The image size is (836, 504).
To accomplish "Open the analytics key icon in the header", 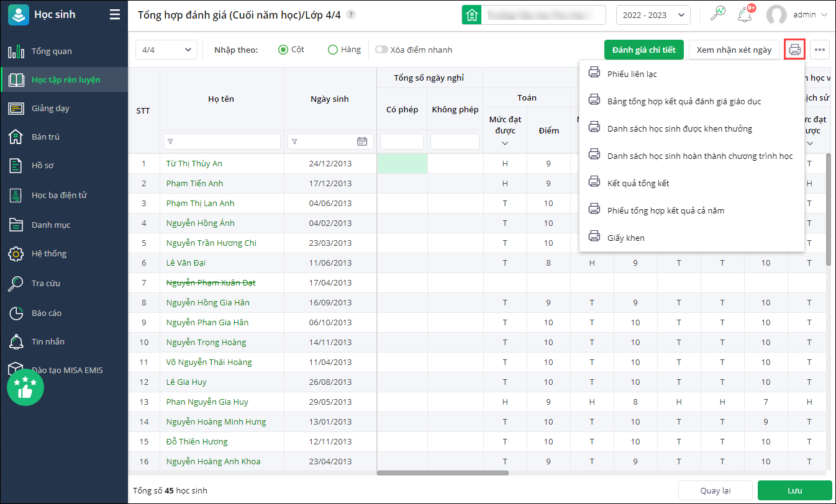I will click(718, 14).
